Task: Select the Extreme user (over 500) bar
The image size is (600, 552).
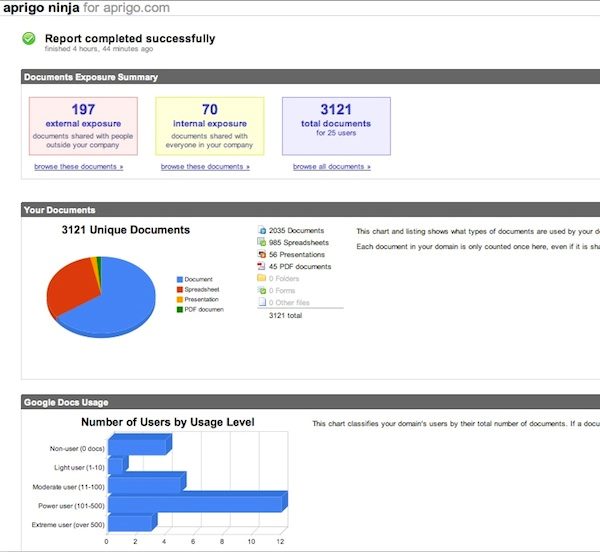Action: click(x=132, y=522)
